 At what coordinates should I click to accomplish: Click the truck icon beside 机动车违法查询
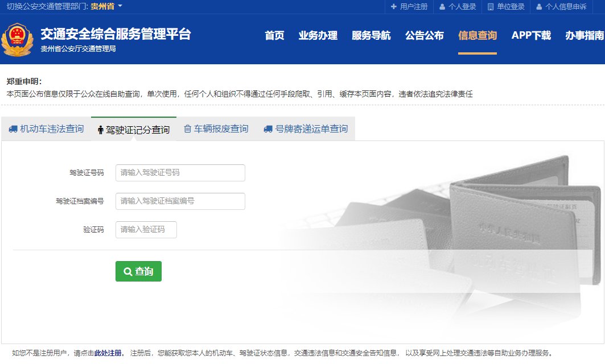pyautogui.click(x=13, y=129)
